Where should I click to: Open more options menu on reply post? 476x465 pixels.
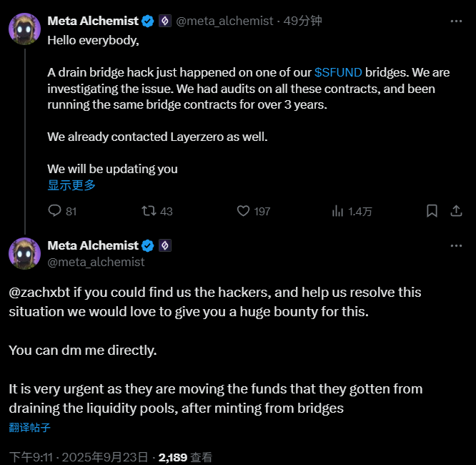coord(456,246)
